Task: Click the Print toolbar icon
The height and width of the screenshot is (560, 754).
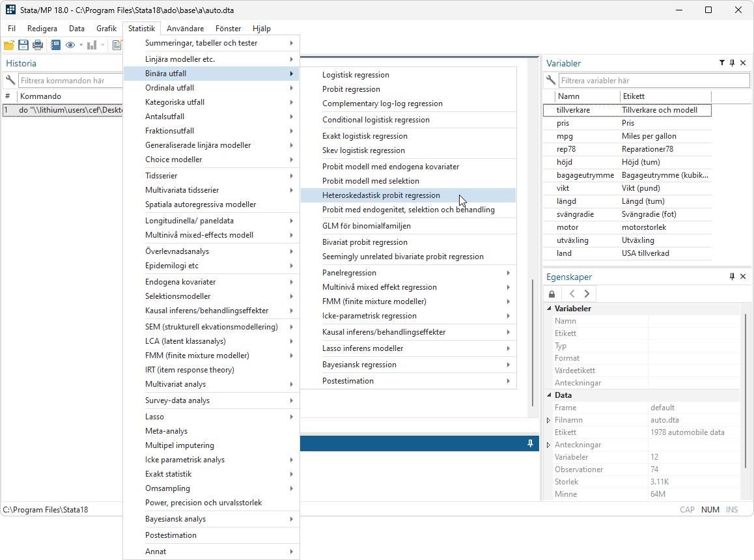Action: [x=38, y=45]
